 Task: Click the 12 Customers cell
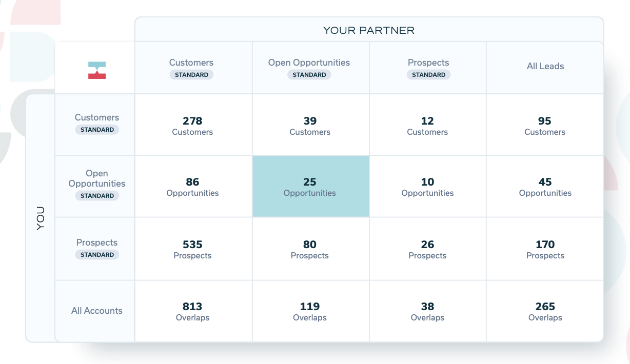[x=427, y=126]
